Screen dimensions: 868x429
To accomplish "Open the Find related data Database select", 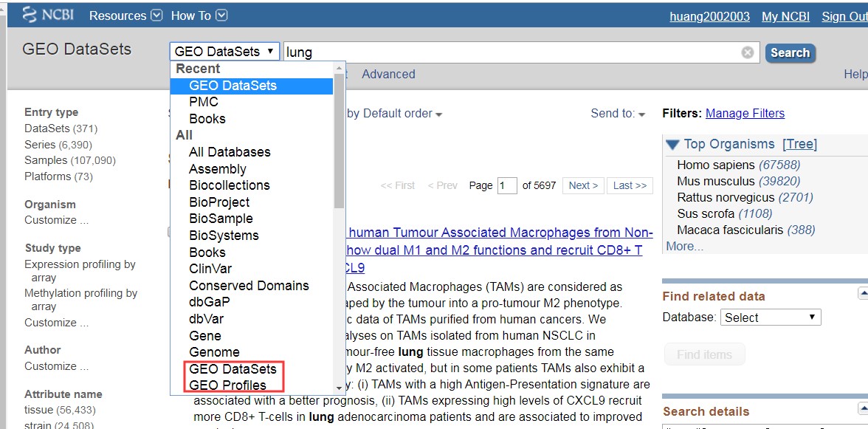I will [770, 318].
